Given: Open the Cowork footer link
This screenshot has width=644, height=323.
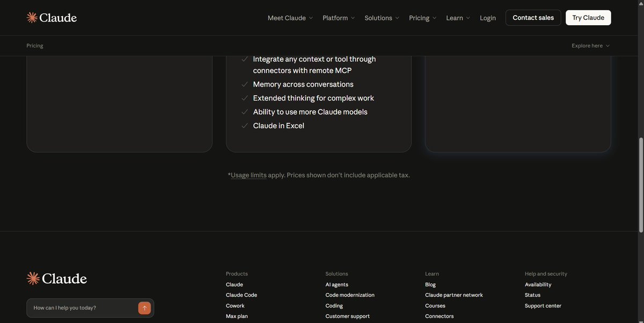Looking at the screenshot, I should coord(235,306).
